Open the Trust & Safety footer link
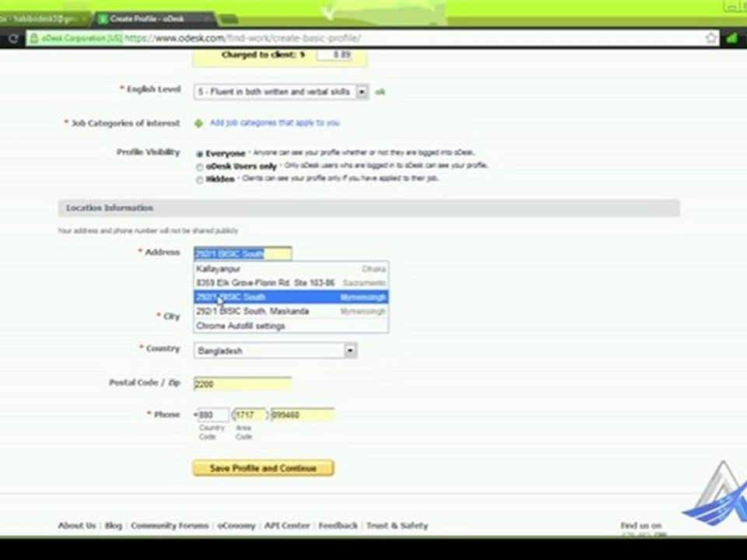The image size is (747, 560). point(398,526)
